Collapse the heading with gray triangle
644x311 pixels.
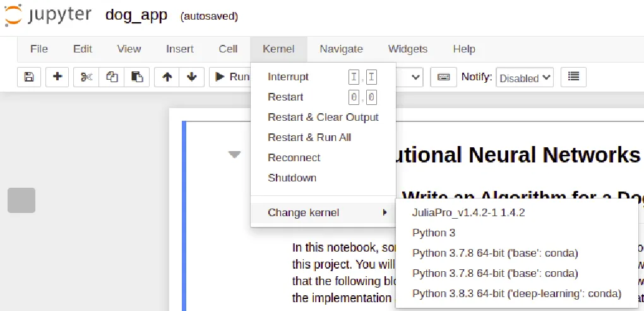234,155
